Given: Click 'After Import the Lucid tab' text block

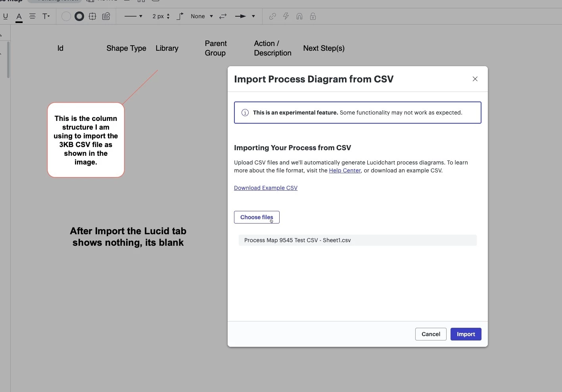Looking at the screenshot, I should pos(128,237).
